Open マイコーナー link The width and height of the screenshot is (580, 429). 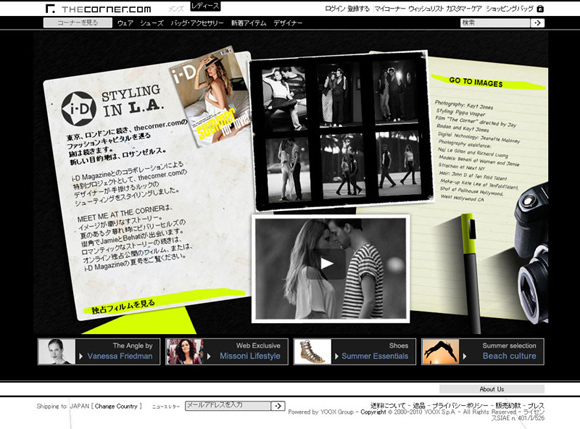pyautogui.click(x=390, y=9)
